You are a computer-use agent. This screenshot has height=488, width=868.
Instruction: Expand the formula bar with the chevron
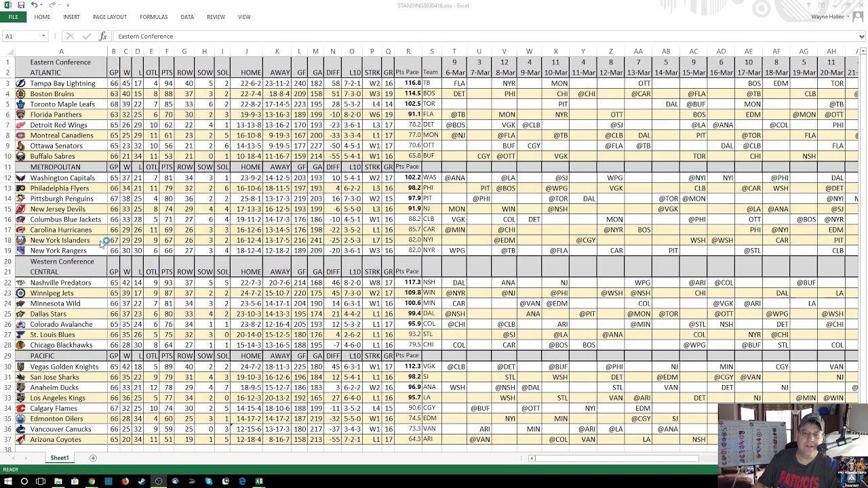tap(862, 36)
